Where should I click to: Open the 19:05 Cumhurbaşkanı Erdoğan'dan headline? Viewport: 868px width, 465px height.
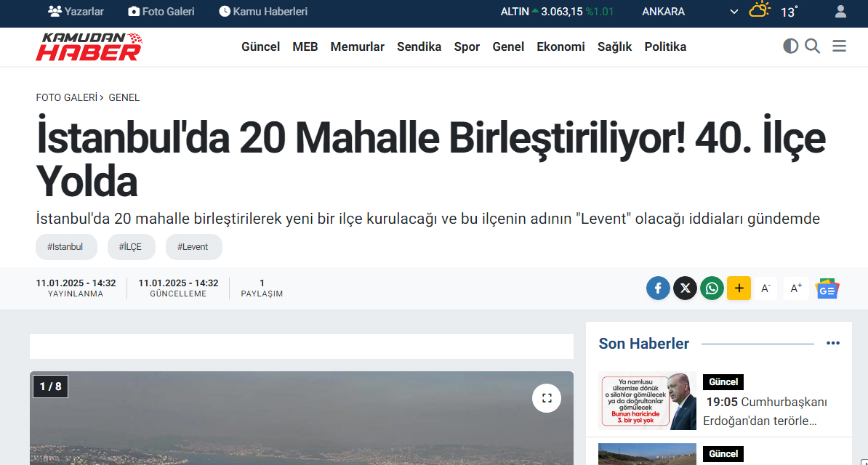(x=766, y=411)
